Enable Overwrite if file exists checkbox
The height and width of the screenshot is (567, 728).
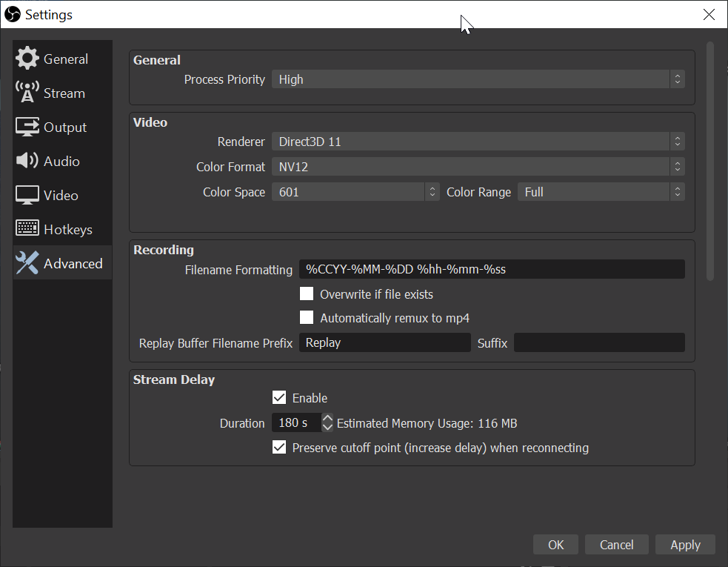(x=307, y=294)
